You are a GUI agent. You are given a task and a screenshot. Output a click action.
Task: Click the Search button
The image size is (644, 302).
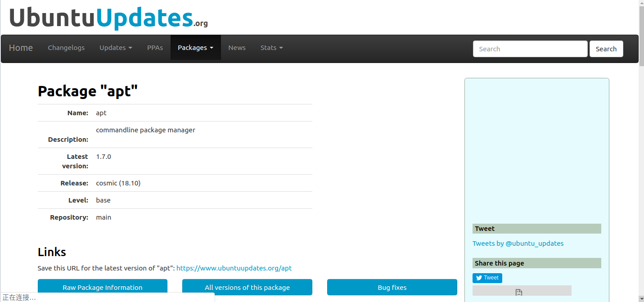pos(606,49)
